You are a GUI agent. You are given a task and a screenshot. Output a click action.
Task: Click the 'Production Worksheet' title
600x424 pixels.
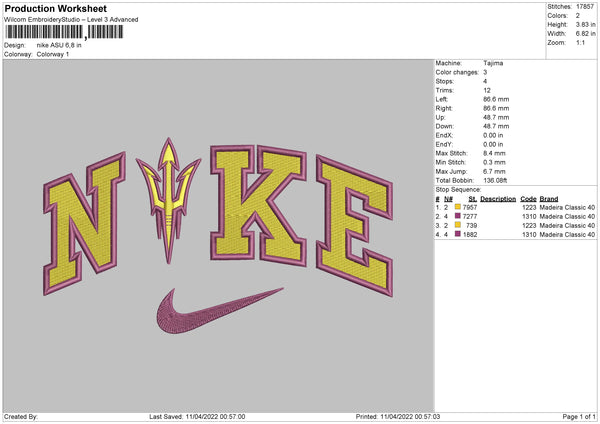click(55, 9)
